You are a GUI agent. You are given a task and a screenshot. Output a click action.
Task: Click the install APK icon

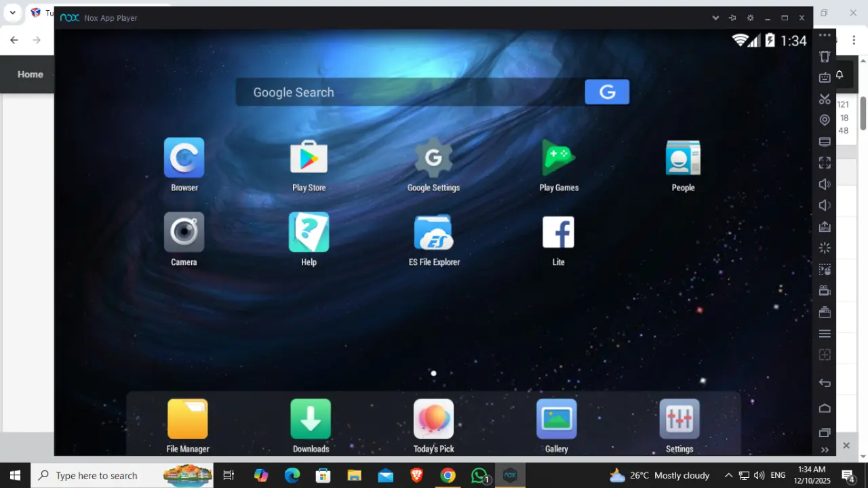click(x=825, y=226)
